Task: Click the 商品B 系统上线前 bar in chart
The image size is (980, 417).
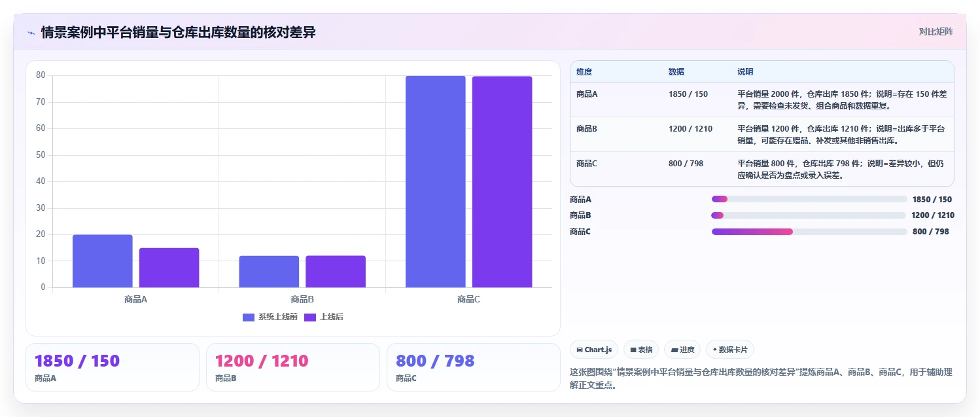Action: pos(269,272)
